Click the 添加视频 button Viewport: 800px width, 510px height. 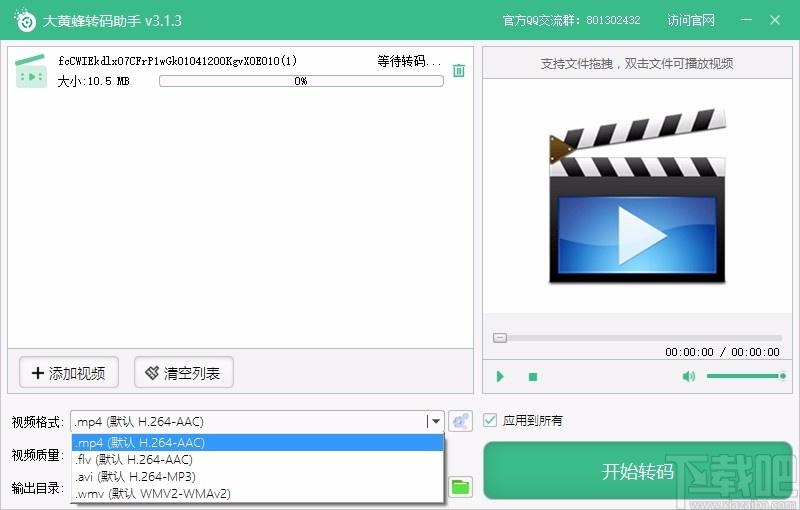tap(69, 372)
